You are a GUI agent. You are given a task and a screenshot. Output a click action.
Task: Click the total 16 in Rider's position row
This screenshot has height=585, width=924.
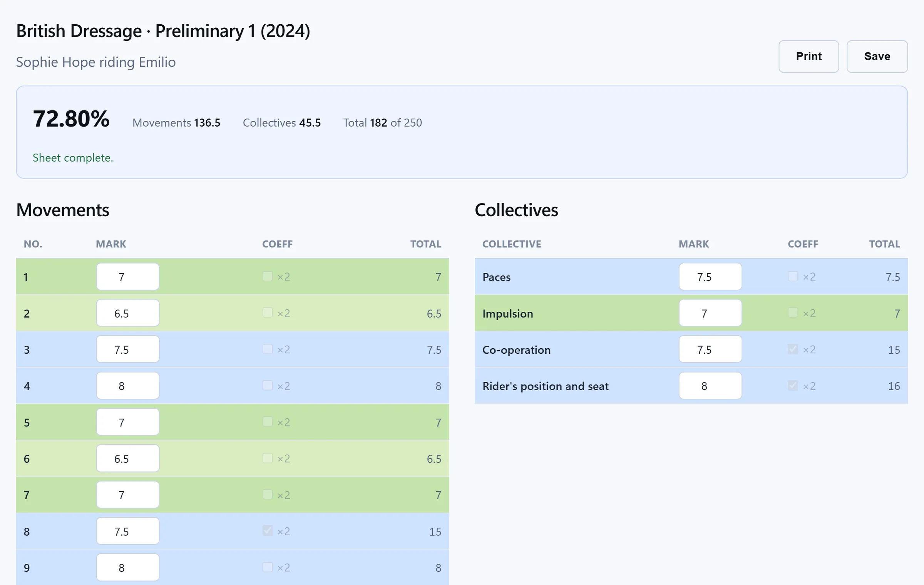click(894, 386)
